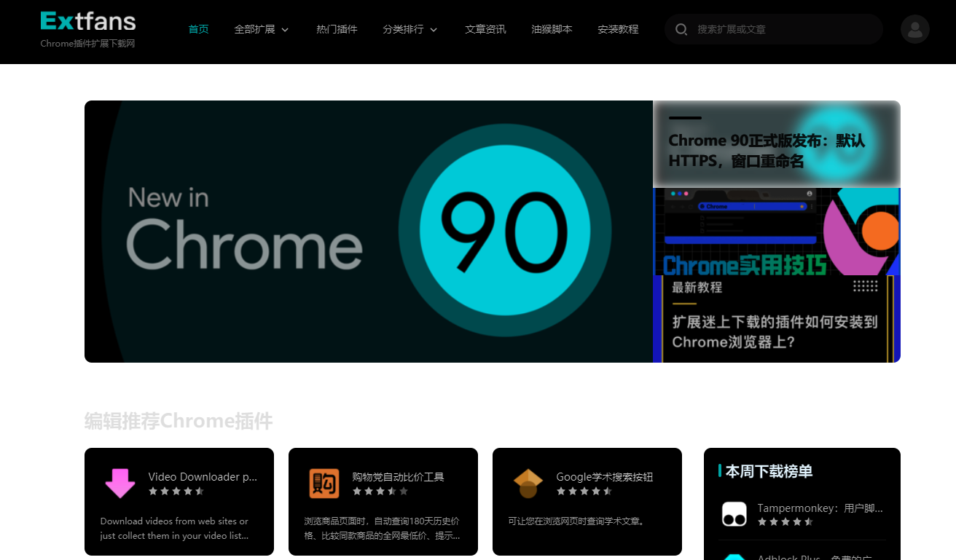Go to 首页 tab
Image resolution: width=956 pixels, height=560 pixels.
(198, 29)
